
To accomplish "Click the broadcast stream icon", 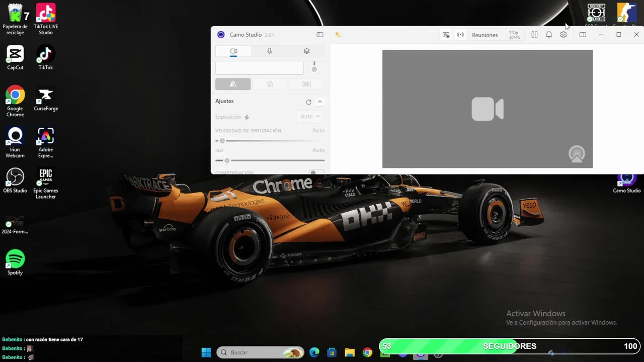I will (460, 35).
